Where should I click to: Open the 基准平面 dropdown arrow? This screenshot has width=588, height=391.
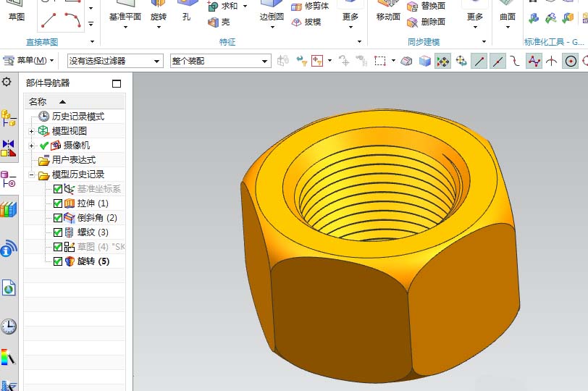pyautogui.click(x=125, y=27)
